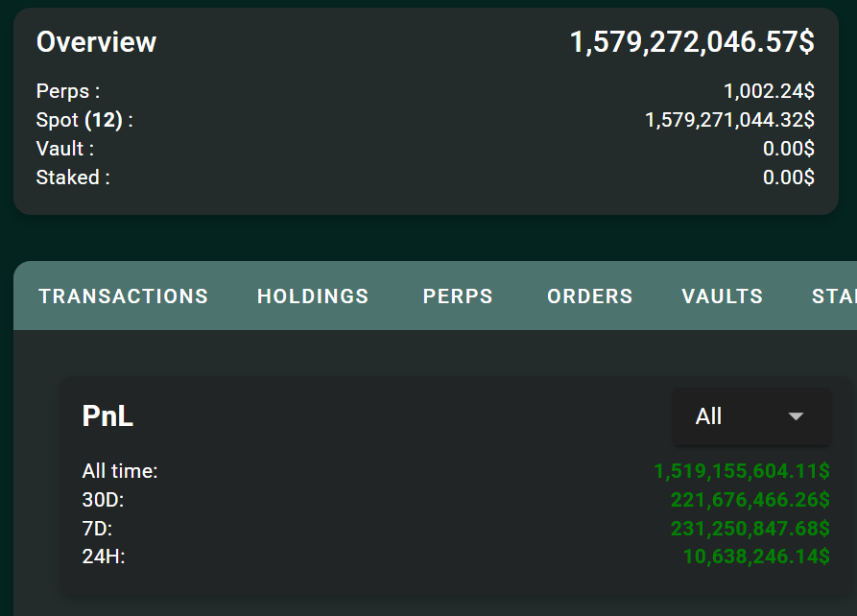Switch to the Holdings tab
This screenshot has height=616, width=857.
coord(313,296)
